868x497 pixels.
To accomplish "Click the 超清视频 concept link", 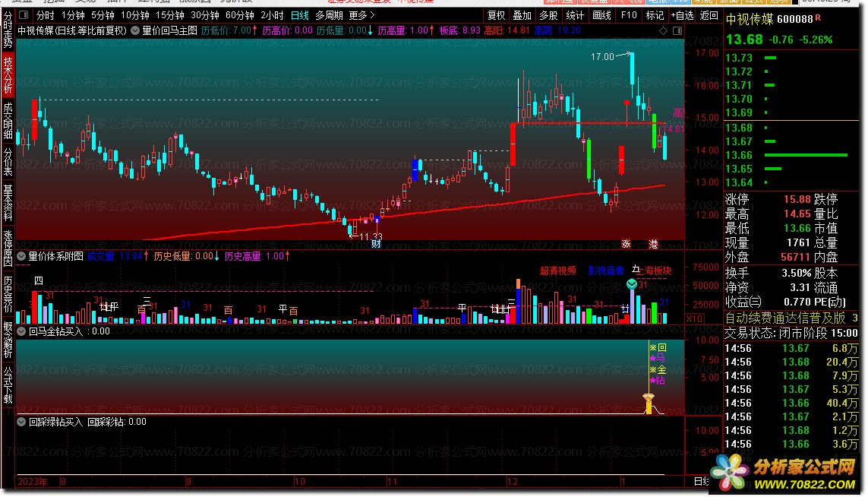I will 558,271.
